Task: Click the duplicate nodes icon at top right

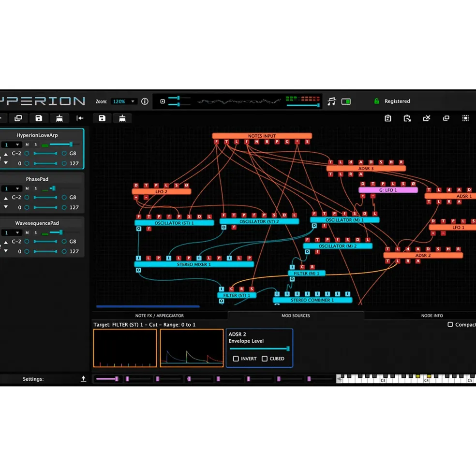Action: click(446, 118)
